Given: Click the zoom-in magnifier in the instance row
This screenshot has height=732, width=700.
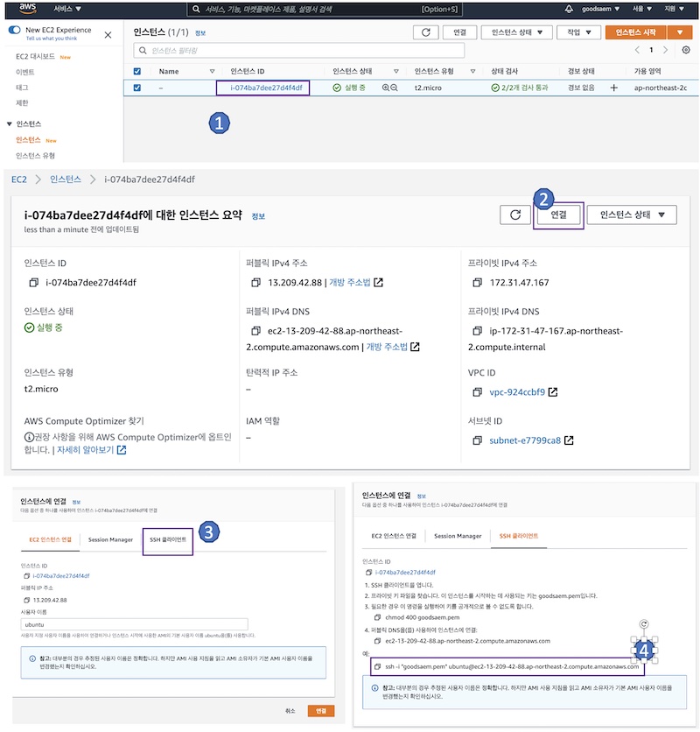Looking at the screenshot, I should [x=386, y=88].
